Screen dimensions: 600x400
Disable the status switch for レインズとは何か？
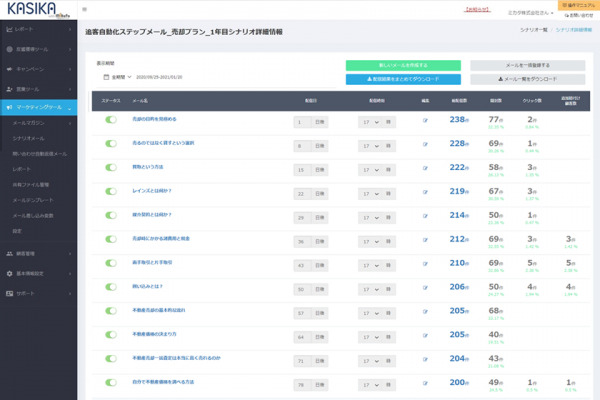[x=111, y=190]
